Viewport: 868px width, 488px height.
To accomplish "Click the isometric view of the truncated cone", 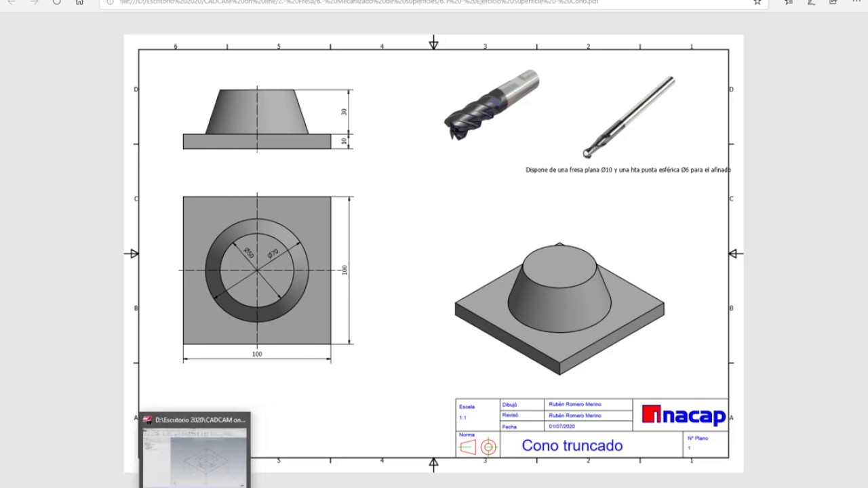I will point(559,308).
